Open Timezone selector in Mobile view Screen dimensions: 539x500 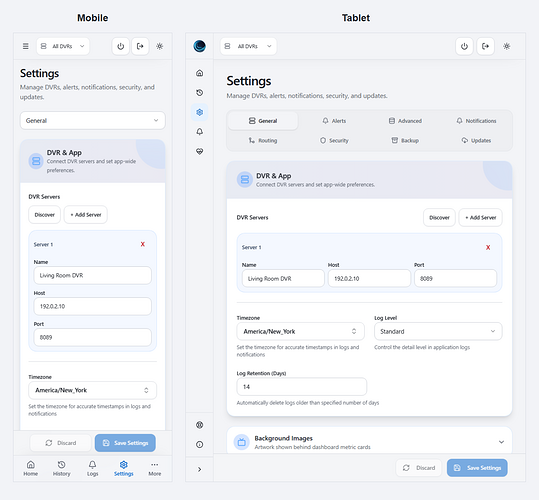pyautogui.click(x=92, y=390)
